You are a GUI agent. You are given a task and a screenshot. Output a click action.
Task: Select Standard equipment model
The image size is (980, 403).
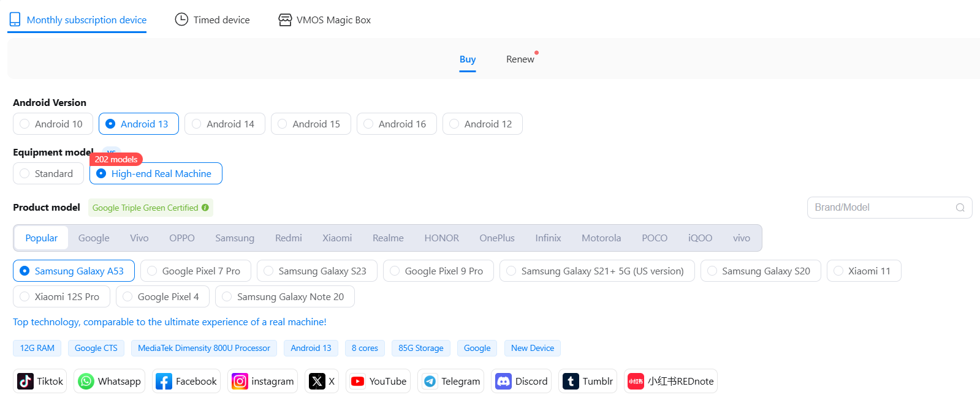[x=48, y=173]
